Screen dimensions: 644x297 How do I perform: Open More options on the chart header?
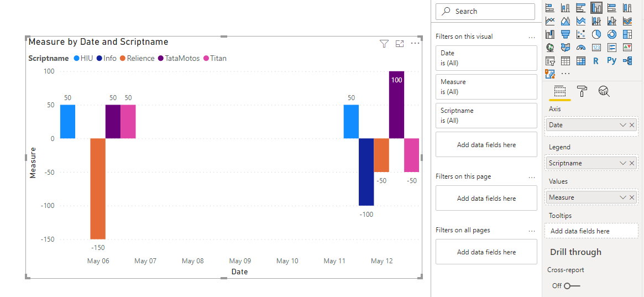415,43
